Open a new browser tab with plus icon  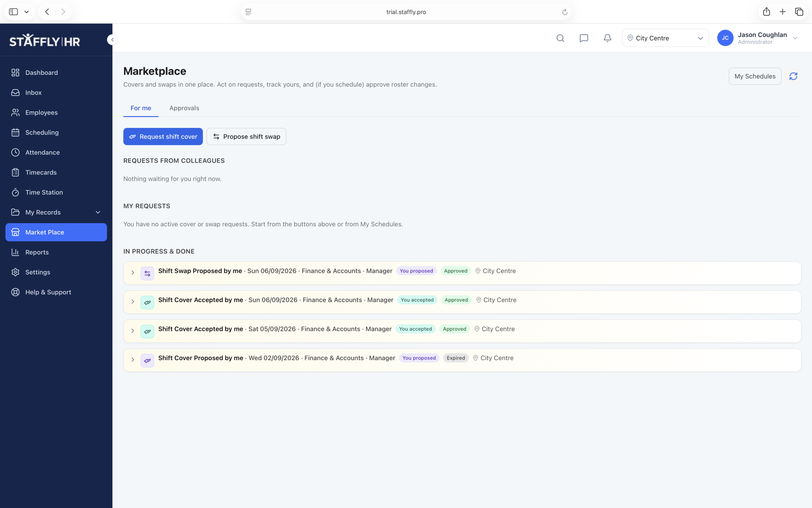(783, 12)
